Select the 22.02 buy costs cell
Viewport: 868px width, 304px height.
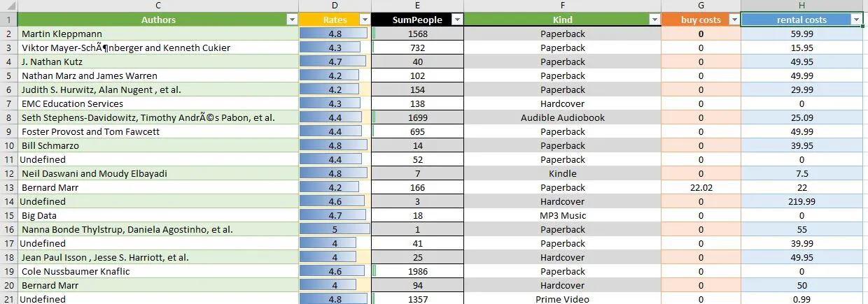701,187
